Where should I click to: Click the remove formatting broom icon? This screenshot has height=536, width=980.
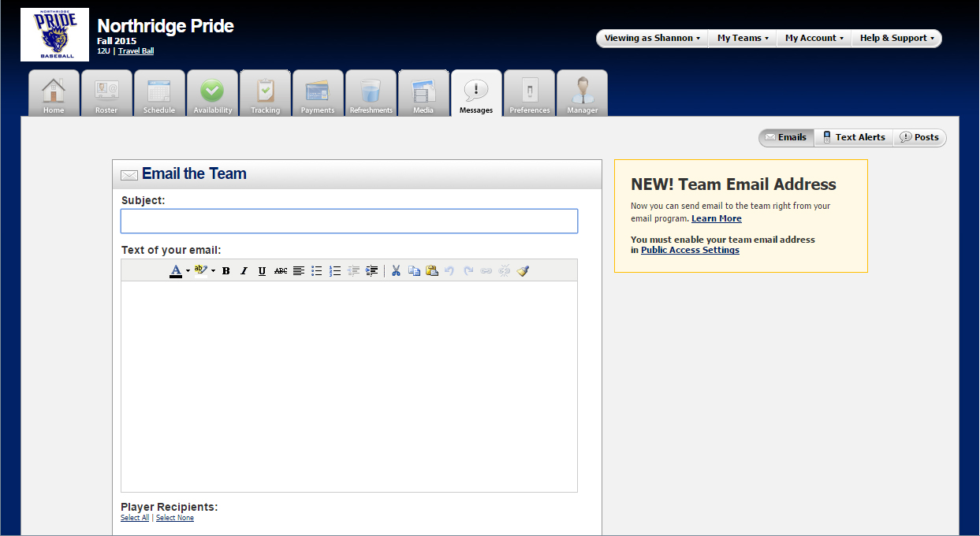(523, 271)
